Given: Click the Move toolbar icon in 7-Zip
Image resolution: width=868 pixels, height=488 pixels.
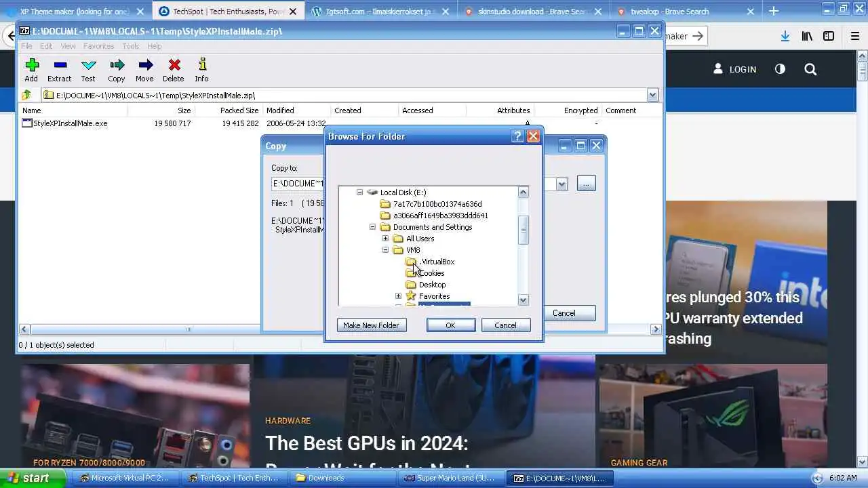Looking at the screenshot, I should 145,65.
